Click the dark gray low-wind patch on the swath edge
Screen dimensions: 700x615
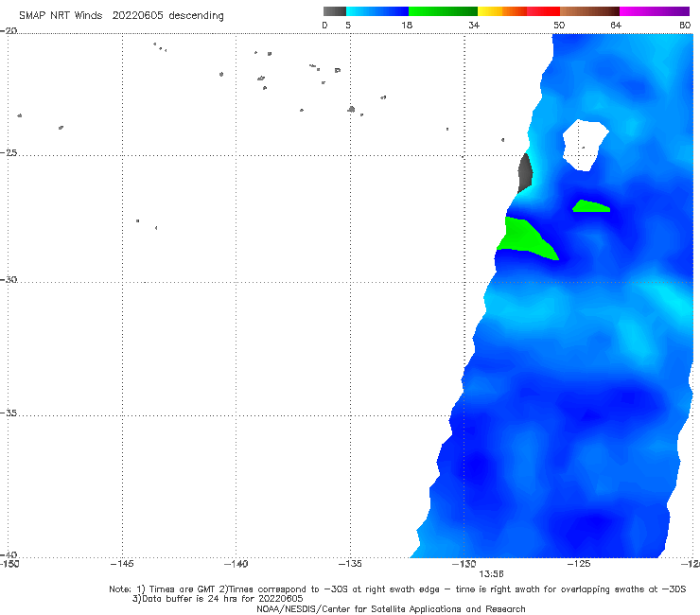tap(525, 173)
